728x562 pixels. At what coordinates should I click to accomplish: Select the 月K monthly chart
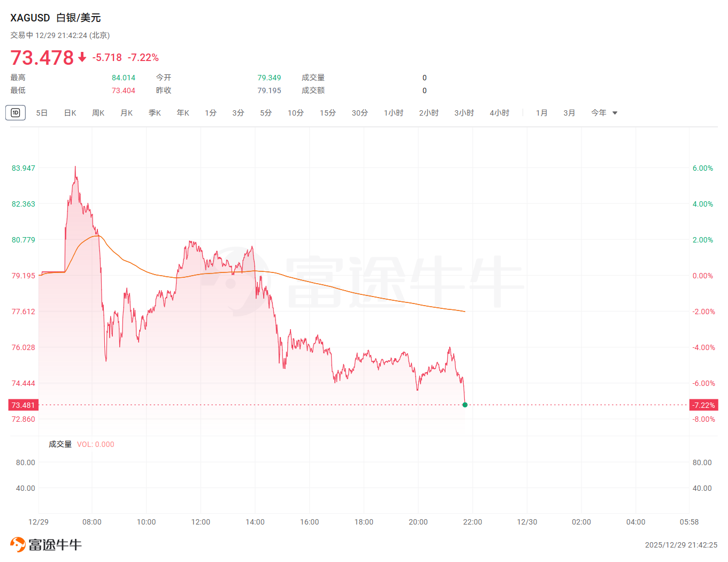[x=127, y=113]
